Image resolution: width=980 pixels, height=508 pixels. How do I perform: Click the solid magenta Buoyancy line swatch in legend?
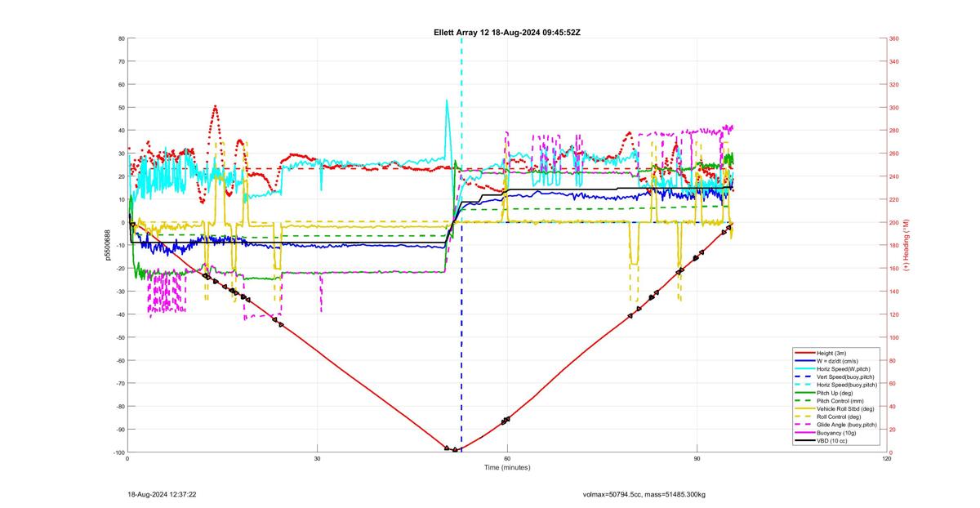point(804,433)
